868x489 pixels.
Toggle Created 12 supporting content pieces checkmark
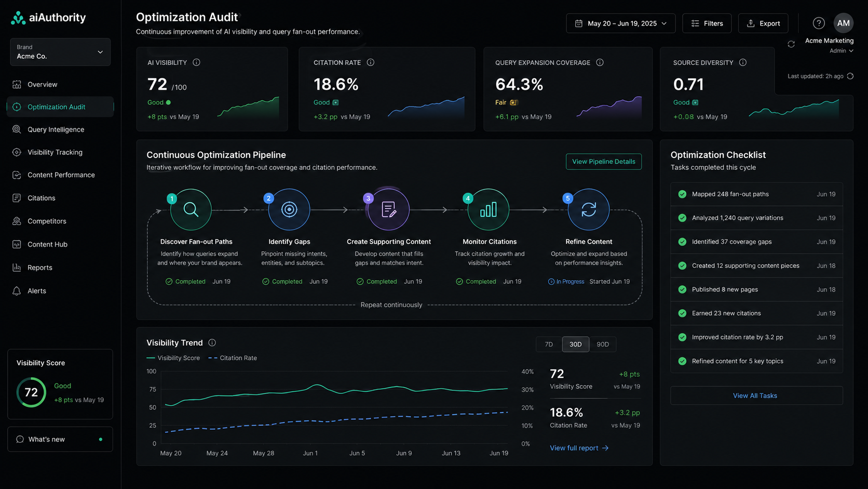point(682,266)
